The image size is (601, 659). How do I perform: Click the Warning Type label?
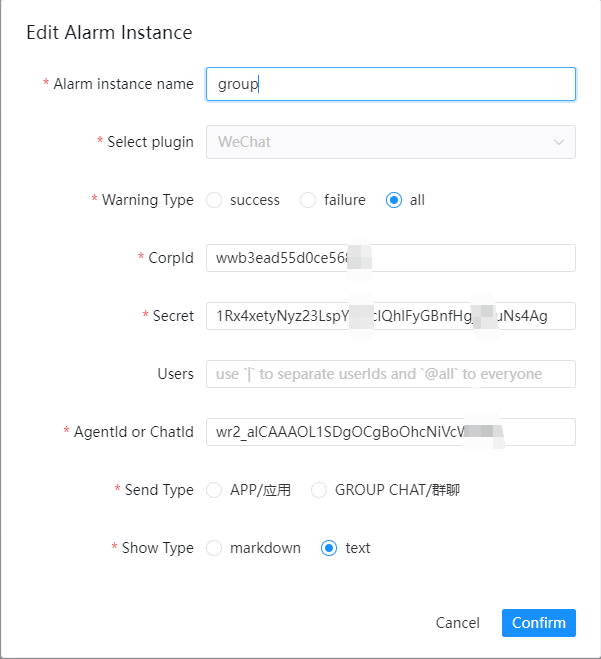pos(147,200)
